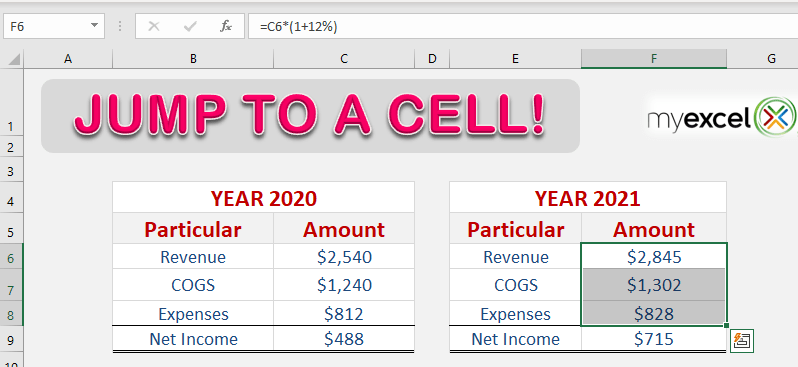This screenshot has height=367, width=798.
Task: Click the fill handle of selected range
Action: (x=726, y=325)
